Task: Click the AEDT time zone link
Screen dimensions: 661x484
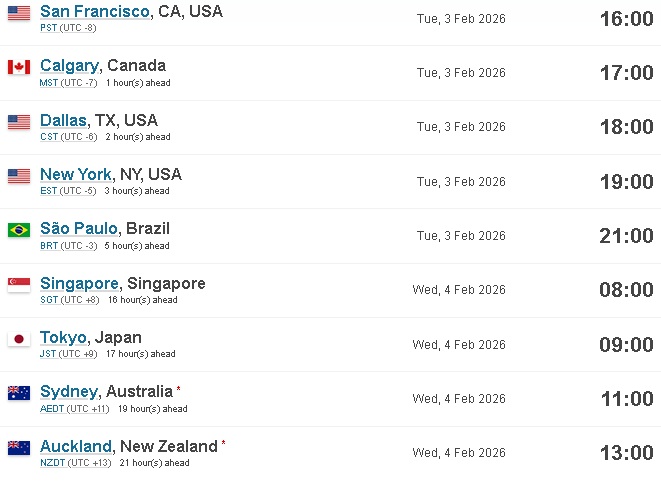Action: [x=52, y=409]
